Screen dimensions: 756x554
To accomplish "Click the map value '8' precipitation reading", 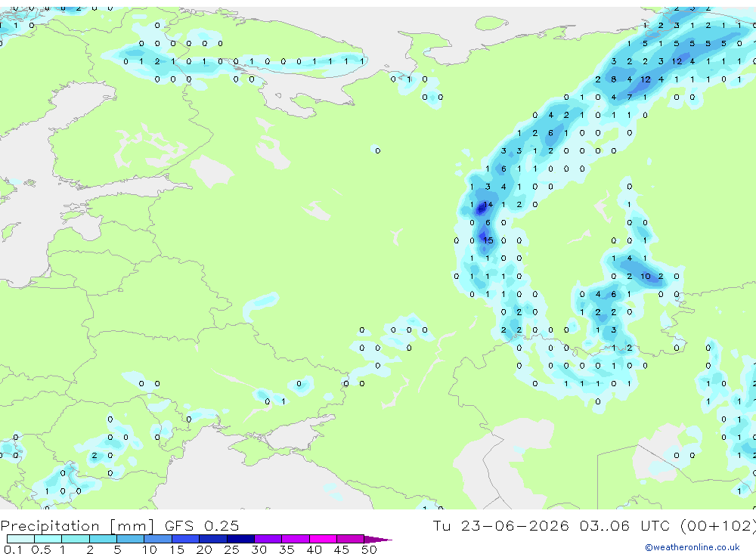I will (x=613, y=79).
